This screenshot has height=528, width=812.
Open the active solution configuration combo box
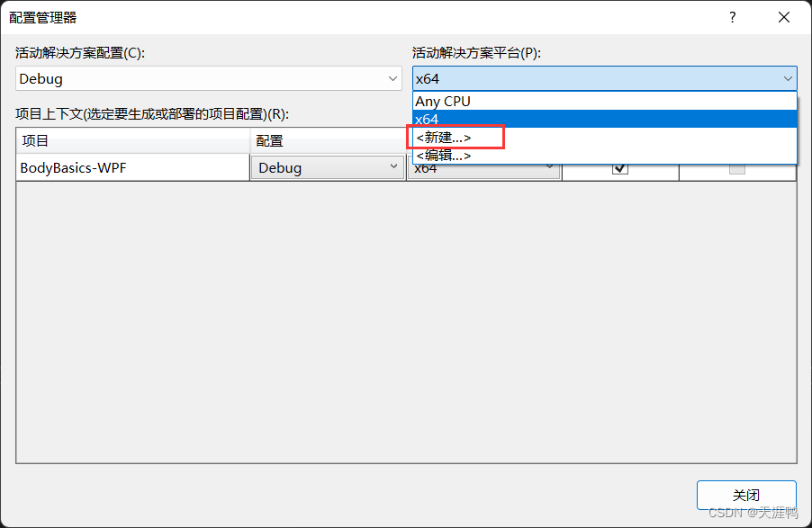coord(207,78)
